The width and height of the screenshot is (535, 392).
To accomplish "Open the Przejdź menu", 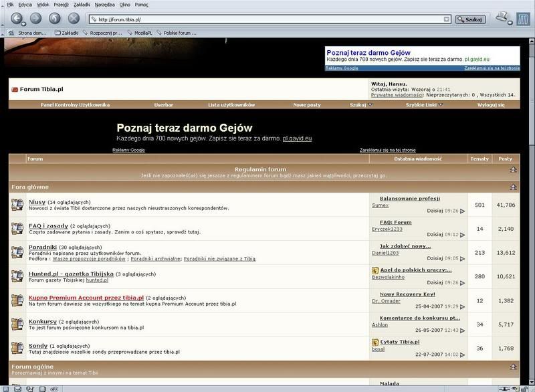I will tap(61, 5).
